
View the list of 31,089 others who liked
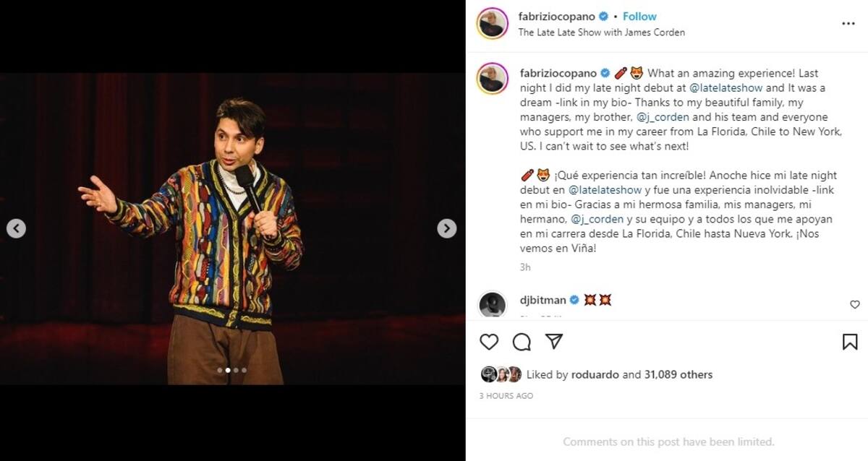[x=678, y=374]
